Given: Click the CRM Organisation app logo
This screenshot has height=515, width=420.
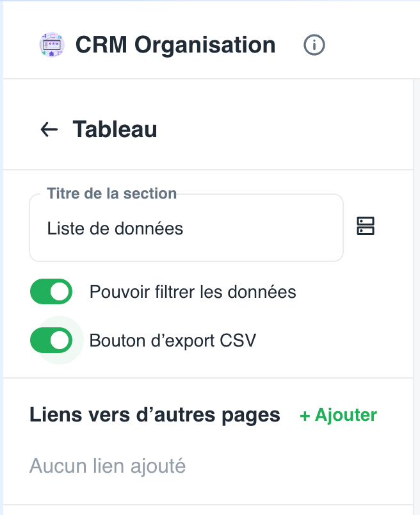Looking at the screenshot, I should click(52, 45).
